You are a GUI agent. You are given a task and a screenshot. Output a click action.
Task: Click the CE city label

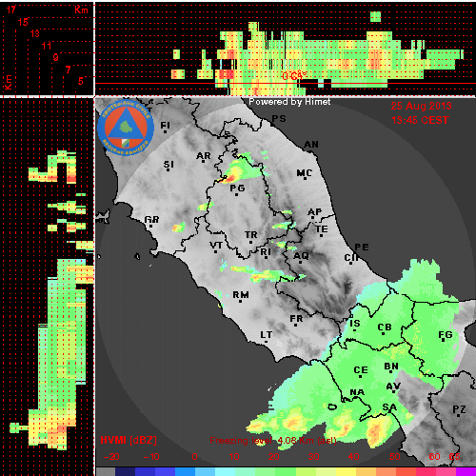point(361,370)
